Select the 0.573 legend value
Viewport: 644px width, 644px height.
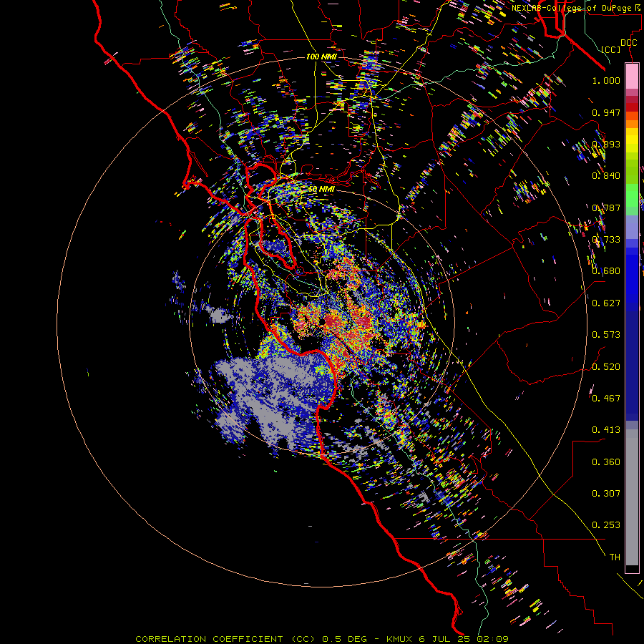coord(606,335)
